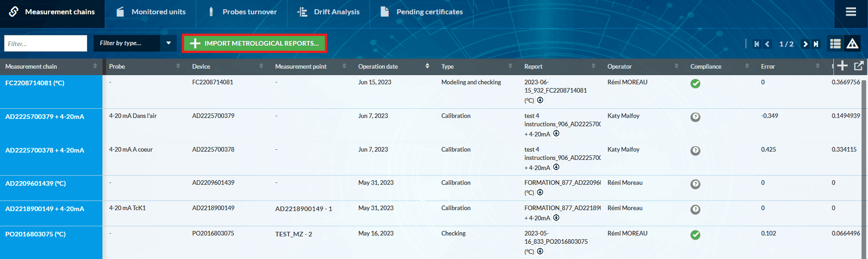Click the Filter text input field
Viewport: 868px width, 259px height.
click(46, 43)
